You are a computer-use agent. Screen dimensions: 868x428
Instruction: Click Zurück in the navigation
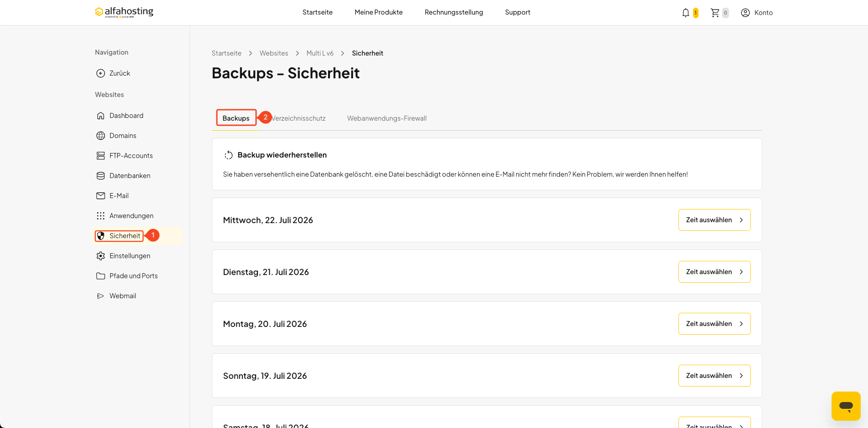(x=119, y=73)
